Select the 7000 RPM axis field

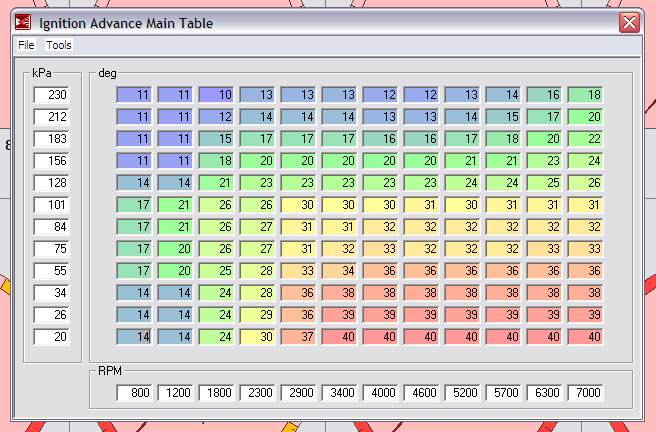[585, 393]
